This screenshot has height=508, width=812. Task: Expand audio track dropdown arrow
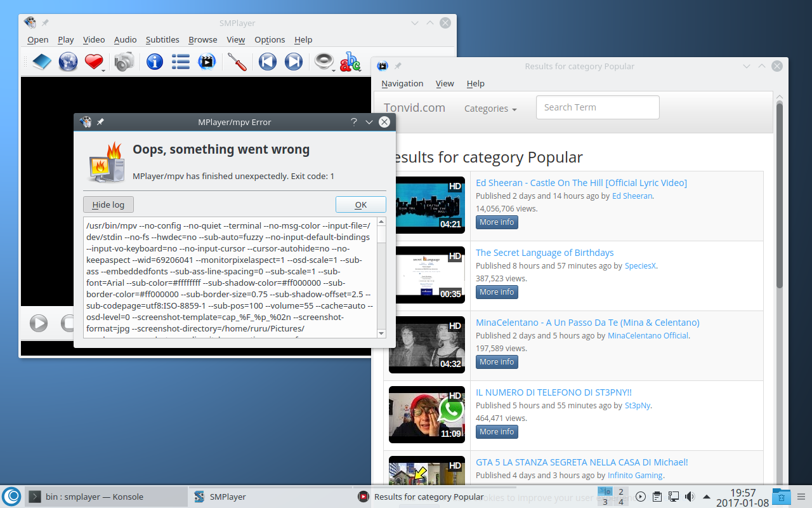pyautogui.click(x=334, y=70)
